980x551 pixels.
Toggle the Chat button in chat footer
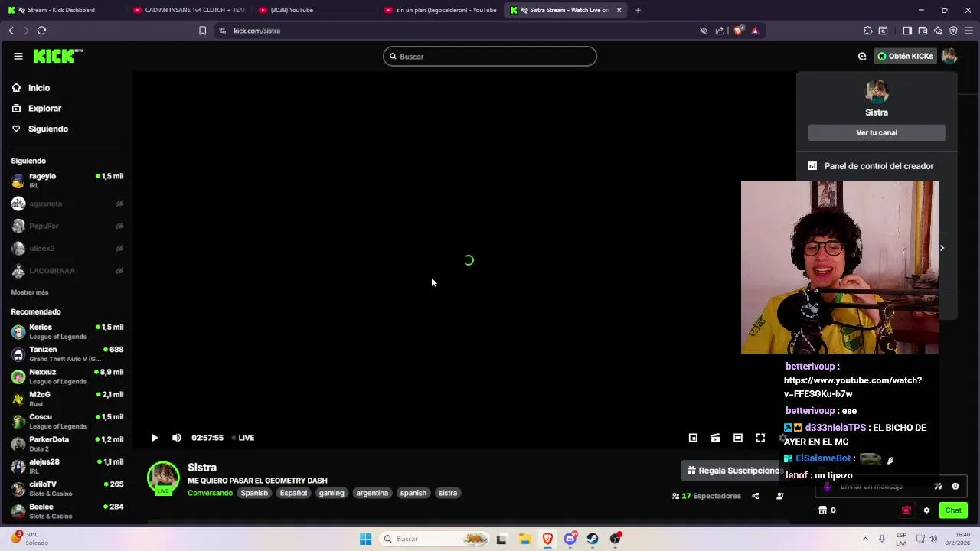pyautogui.click(x=953, y=510)
